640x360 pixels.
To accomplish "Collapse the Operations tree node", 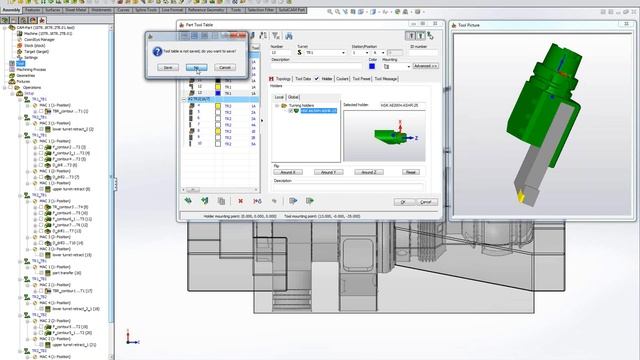I will (x=5, y=87).
